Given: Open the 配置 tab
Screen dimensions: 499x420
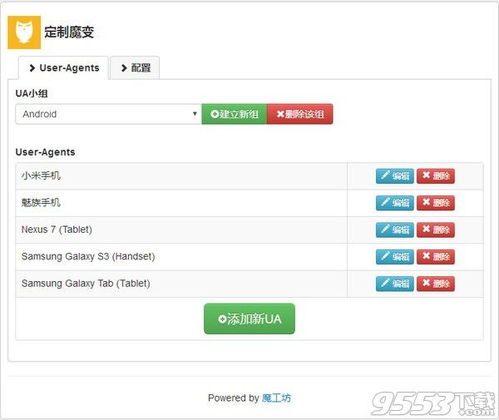Looking at the screenshot, I should 135,68.
